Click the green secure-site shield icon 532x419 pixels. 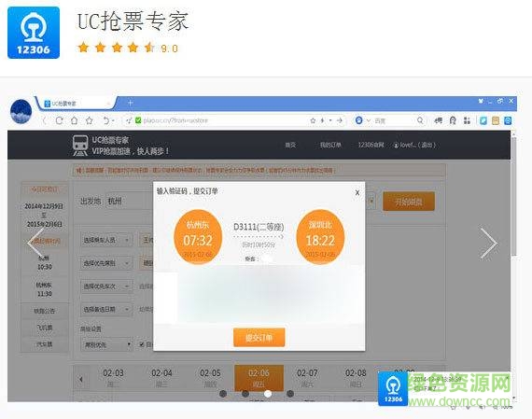(138, 120)
